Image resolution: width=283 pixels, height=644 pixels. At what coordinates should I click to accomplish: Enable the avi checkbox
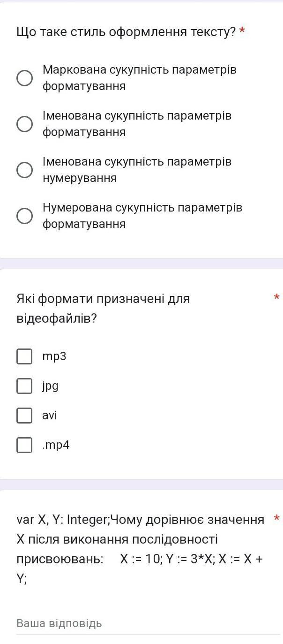(x=24, y=416)
